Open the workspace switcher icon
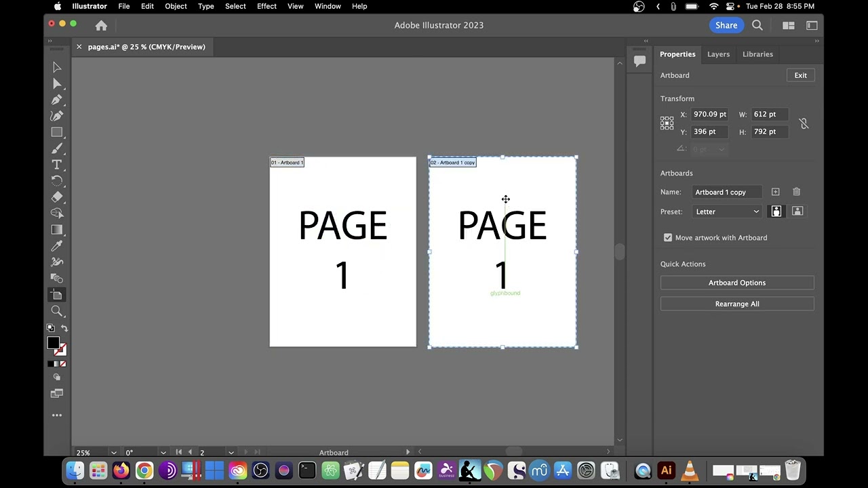 coord(812,25)
